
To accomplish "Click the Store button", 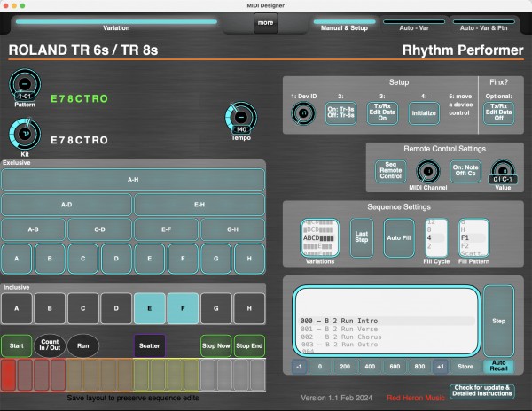I will [465, 367].
